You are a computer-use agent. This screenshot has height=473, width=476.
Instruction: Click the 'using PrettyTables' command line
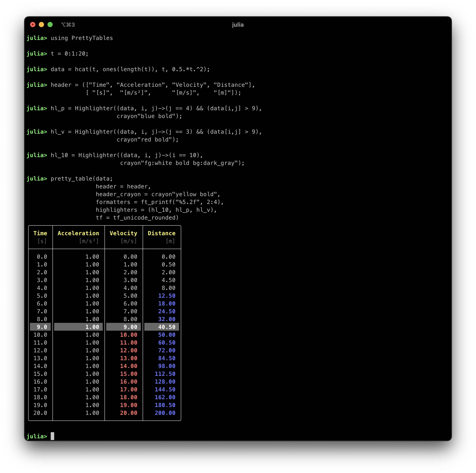point(82,38)
